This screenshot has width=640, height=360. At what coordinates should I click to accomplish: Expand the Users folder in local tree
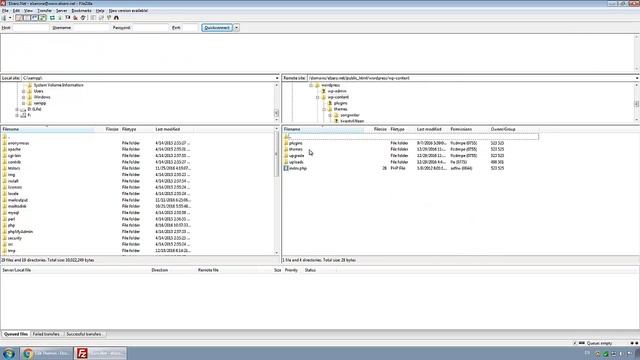tap(24, 91)
